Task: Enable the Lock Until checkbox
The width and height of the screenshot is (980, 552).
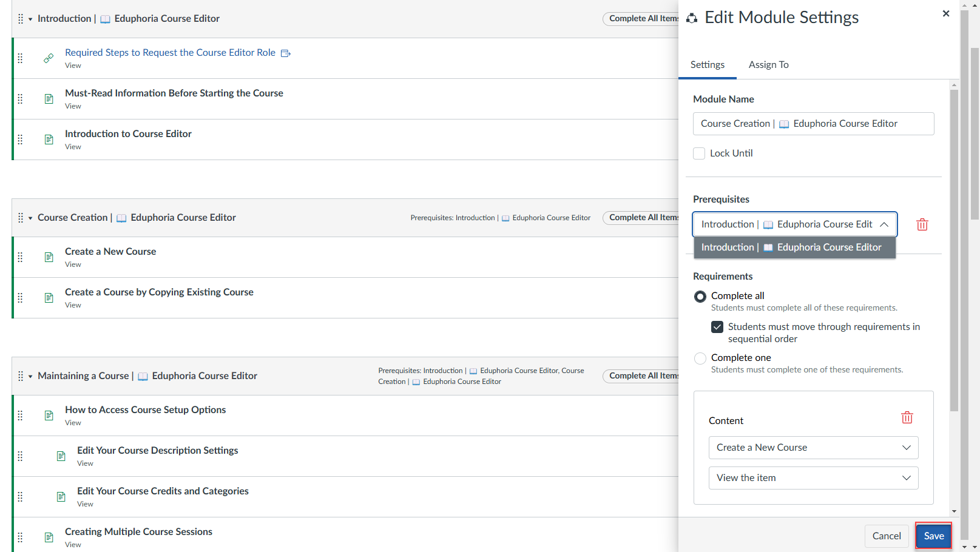Action: [699, 153]
